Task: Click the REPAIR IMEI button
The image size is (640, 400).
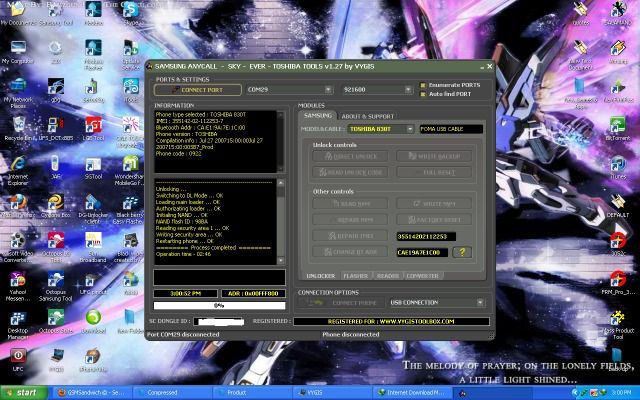Action: 350,236
